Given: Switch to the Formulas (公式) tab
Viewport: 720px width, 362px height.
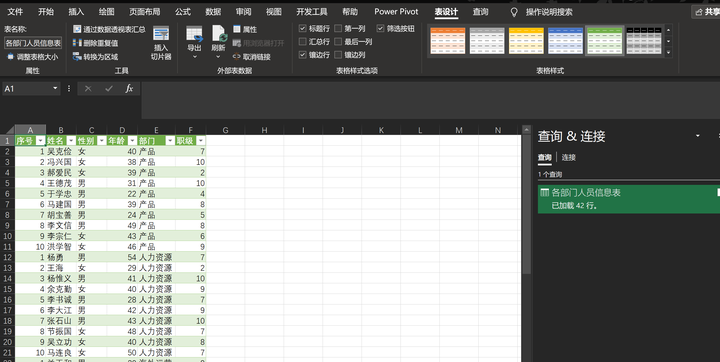Looking at the screenshot, I should point(183,12).
